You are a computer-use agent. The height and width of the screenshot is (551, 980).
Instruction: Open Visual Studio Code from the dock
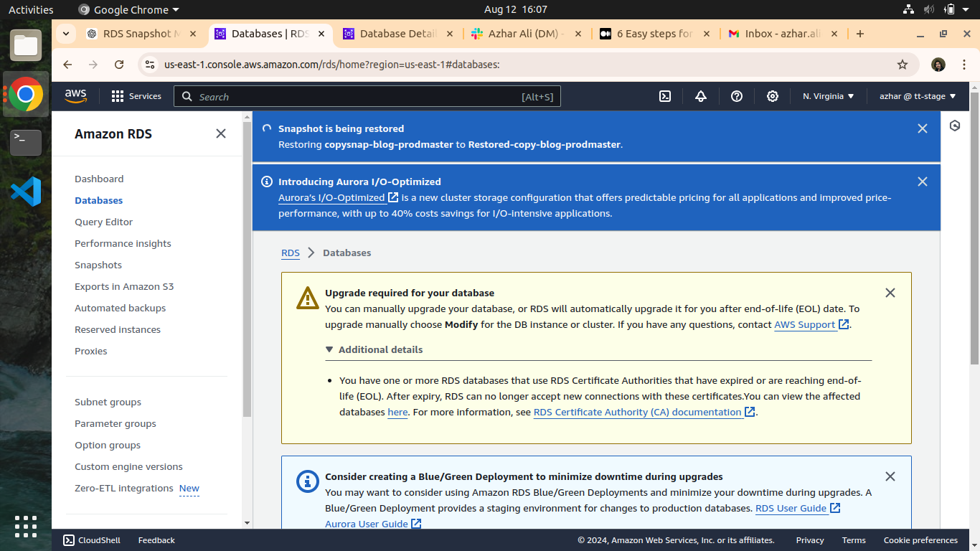pos(26,192)
